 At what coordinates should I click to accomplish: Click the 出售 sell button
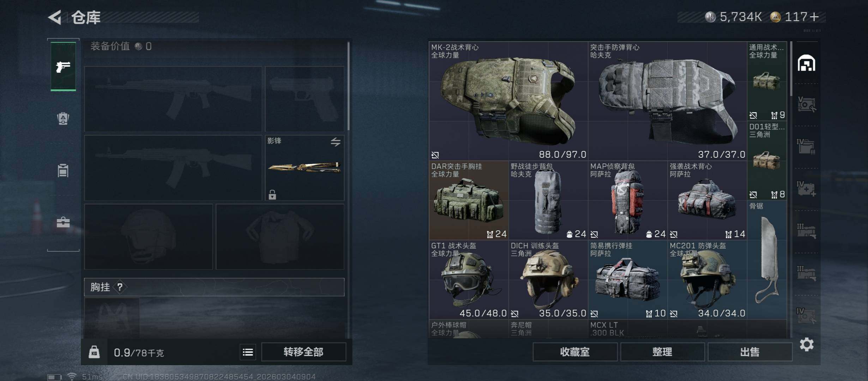click(x=749, y=352)
